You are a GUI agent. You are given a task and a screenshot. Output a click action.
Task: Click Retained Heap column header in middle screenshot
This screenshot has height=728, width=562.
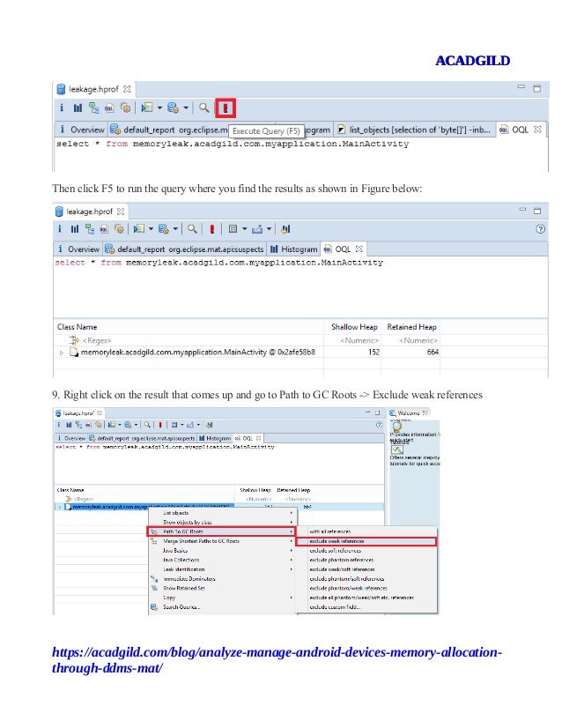(x=411, y=327)
